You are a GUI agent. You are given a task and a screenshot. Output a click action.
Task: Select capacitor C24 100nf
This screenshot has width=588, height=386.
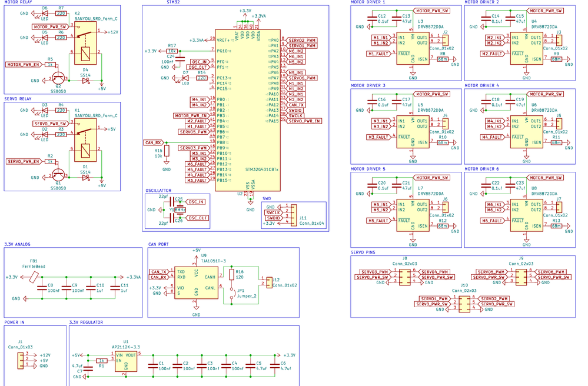(180, 59)
